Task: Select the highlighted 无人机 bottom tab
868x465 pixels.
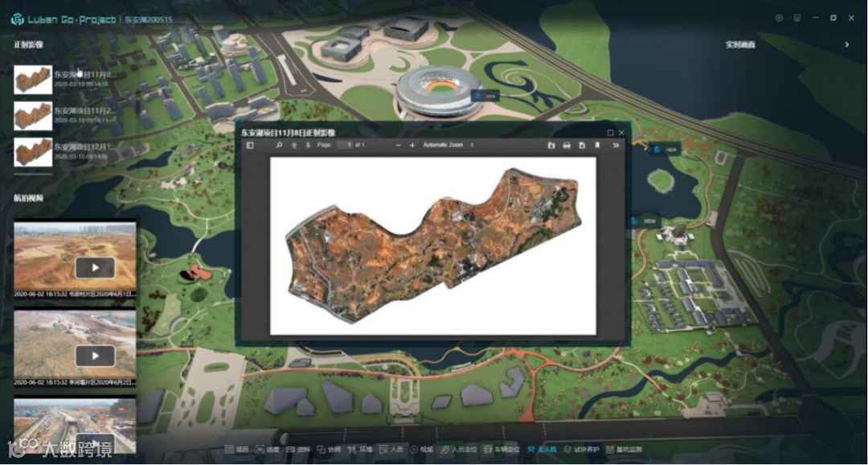Action: [542, 450]
